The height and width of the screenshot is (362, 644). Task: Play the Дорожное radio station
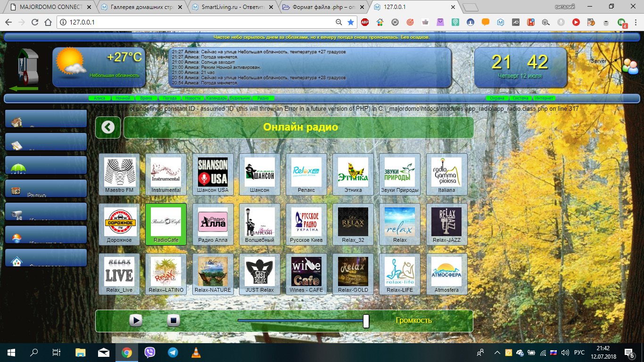point(119,224)
